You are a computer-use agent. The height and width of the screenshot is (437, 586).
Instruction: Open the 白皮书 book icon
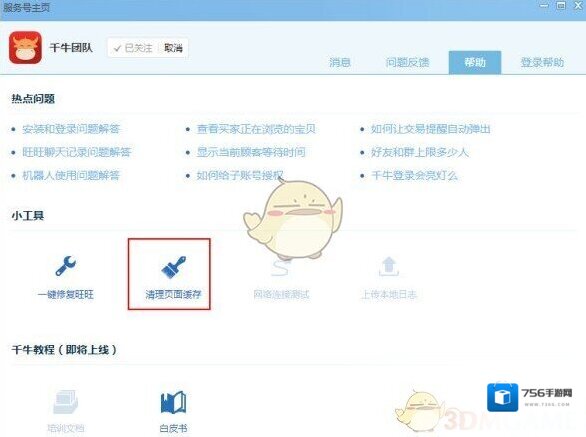click(173, 402)
